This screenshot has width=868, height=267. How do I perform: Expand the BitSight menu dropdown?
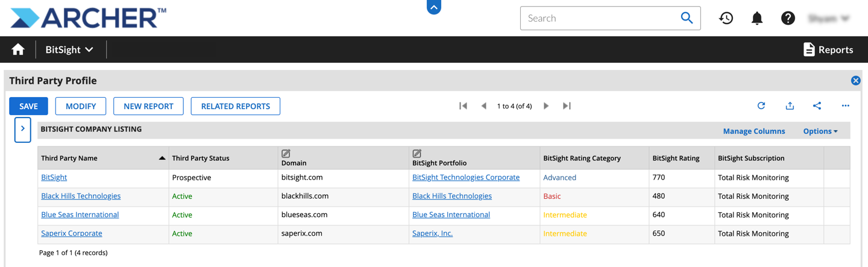[x=69, y=49]
